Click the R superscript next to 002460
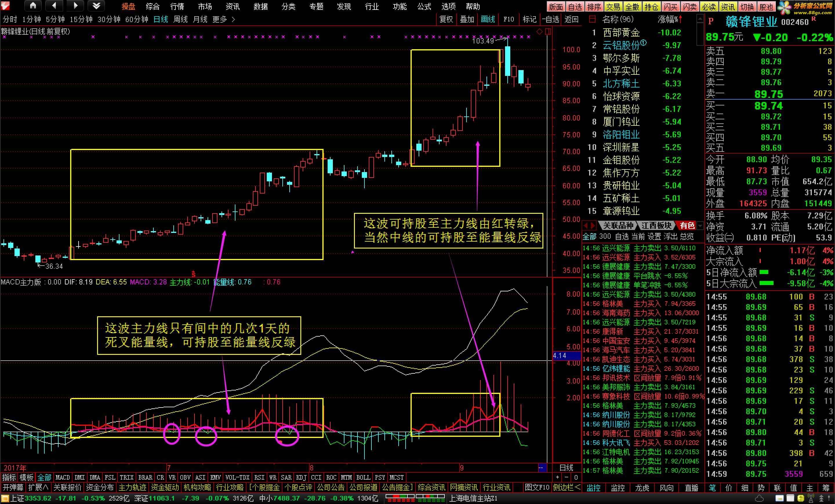This screenshot has height=504, width=835. tap(814, 19)
